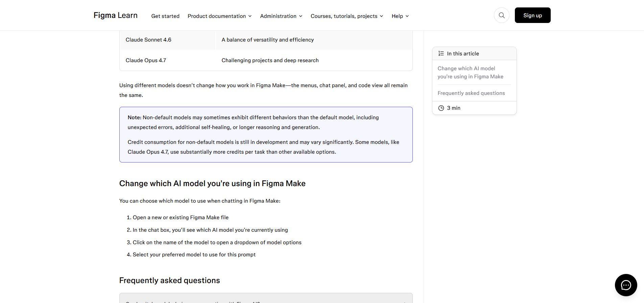Click the table-of-contents list icon
Screen dimensions: 644x303
click(441, 53)
